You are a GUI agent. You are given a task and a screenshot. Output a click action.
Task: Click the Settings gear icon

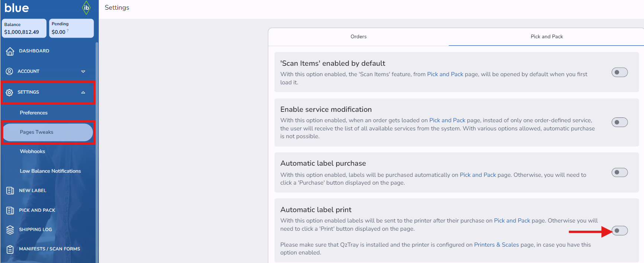[10, 92]
